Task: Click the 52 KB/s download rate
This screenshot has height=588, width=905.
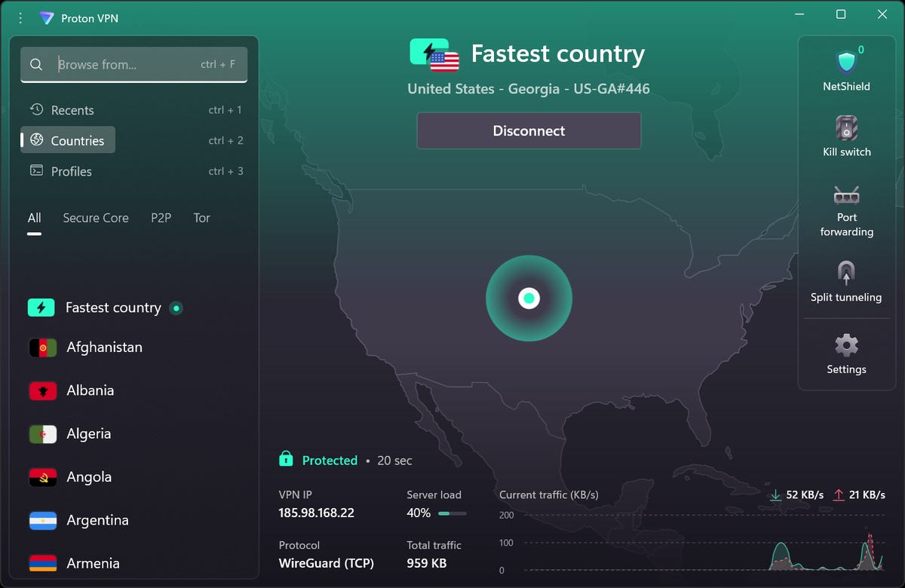Action: [805, 495]
